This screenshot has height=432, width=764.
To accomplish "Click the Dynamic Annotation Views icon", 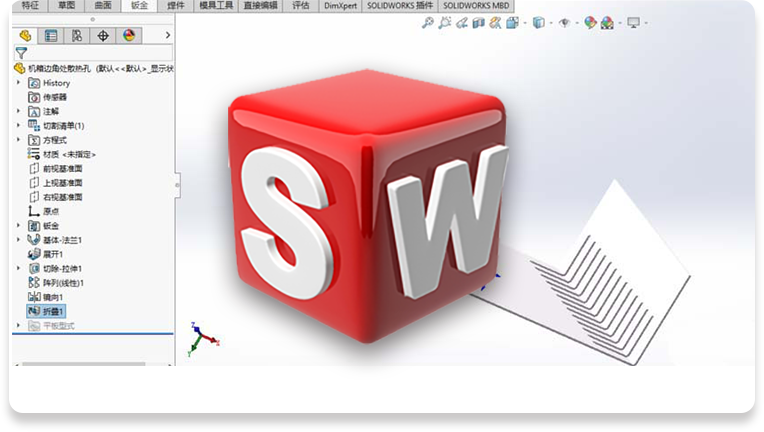I will tap(495, 23).
